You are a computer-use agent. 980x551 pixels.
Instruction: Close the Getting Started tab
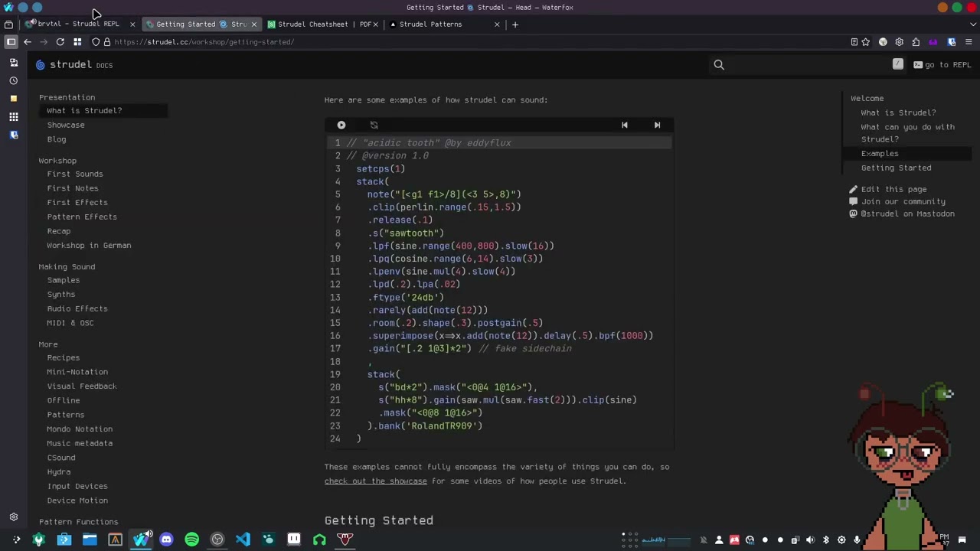tap(254, 24)
